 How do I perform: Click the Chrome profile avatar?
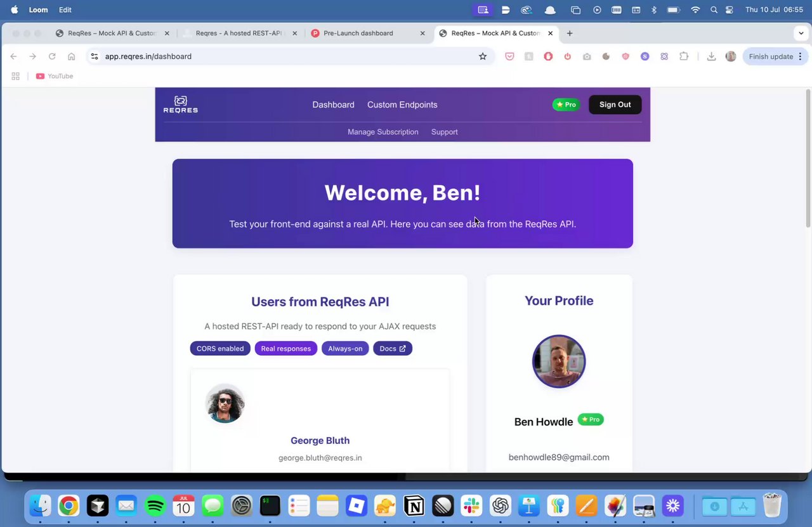click(x=731, y=56)
